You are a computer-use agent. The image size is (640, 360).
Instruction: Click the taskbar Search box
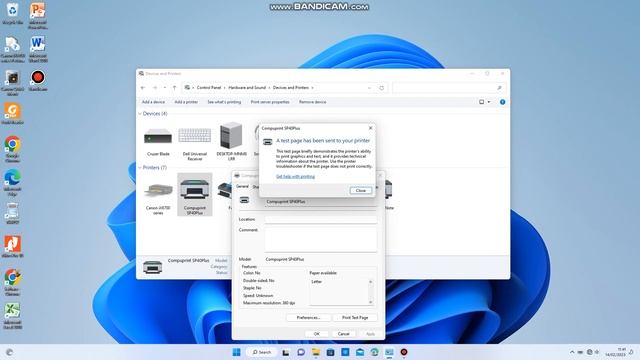[262, 352]
